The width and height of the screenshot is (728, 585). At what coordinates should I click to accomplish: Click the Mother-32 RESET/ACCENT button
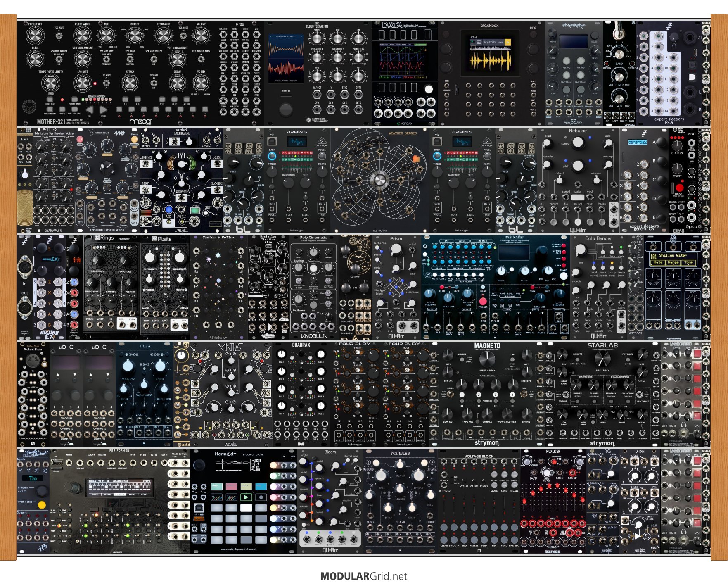coord(50,110)
